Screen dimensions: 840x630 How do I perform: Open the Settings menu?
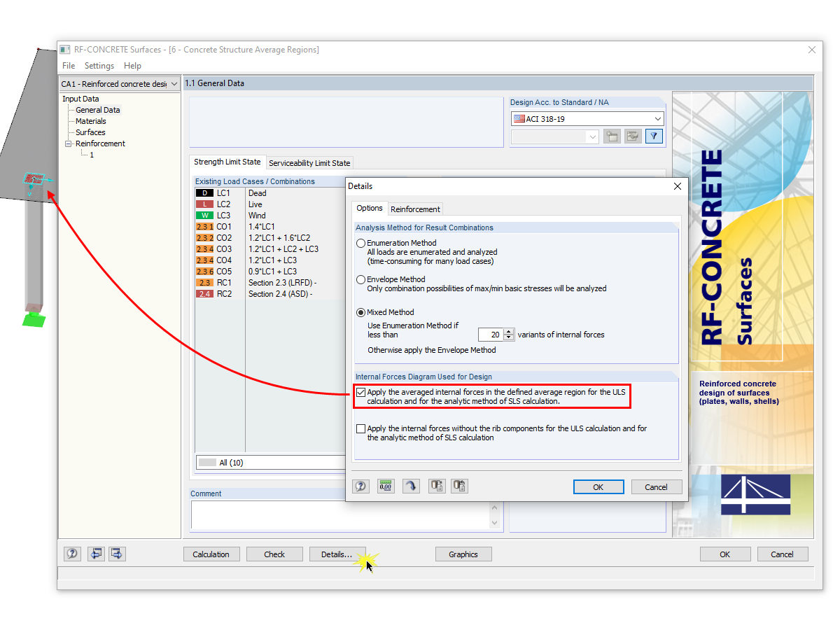[99, 66]
